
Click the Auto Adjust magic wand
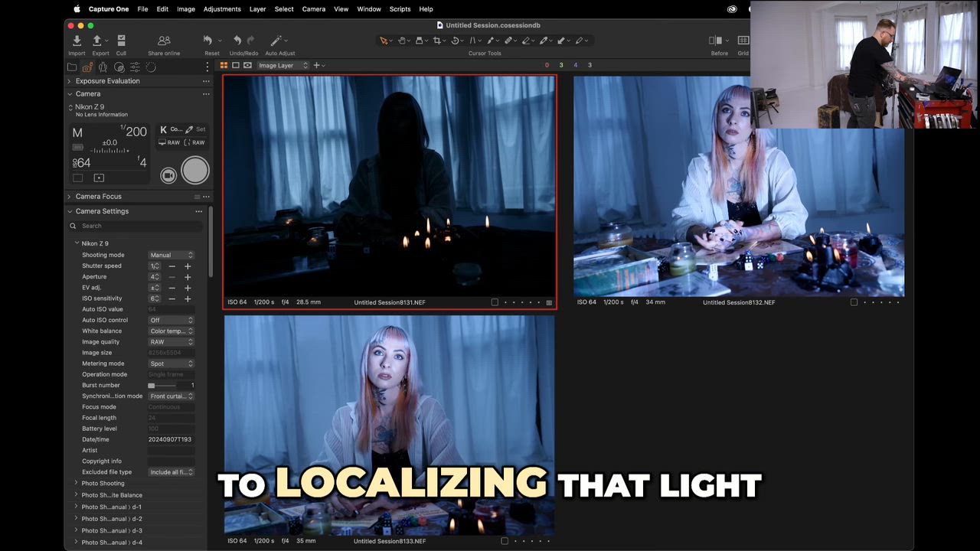[x=277, y=41]
